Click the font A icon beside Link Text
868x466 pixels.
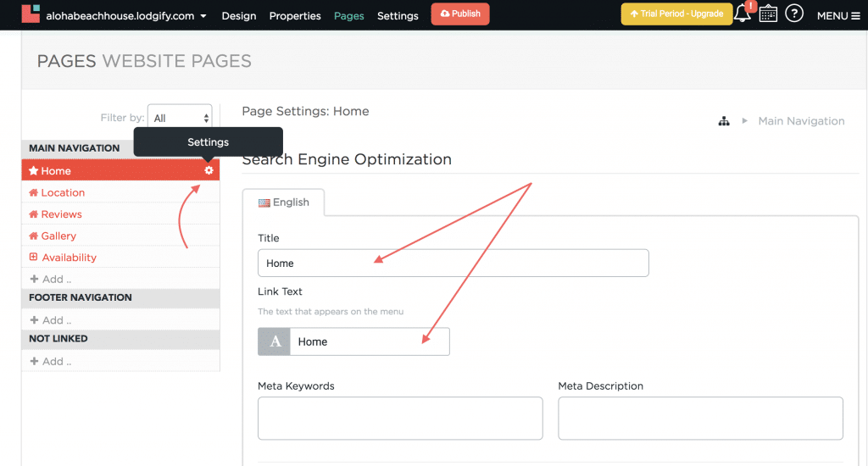pyautogui.click(x=275, y=341)
